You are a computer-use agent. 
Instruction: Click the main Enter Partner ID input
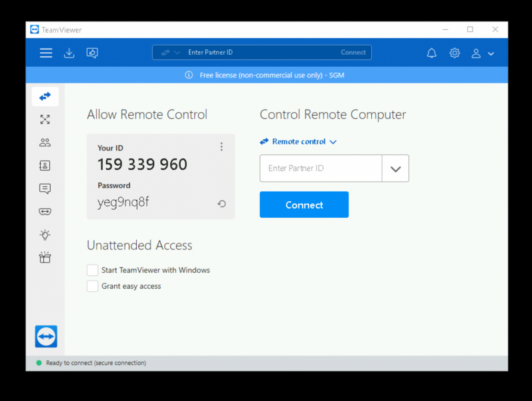tap(321, 168)
